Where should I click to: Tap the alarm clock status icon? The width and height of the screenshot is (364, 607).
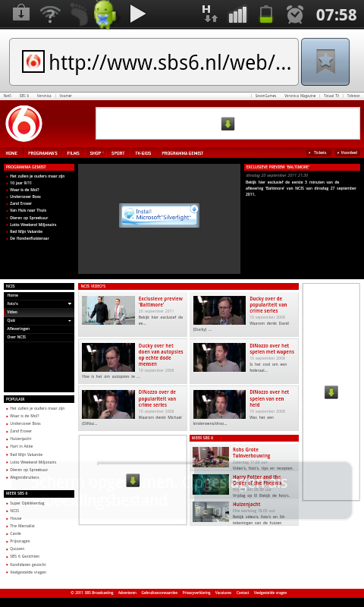click(x=295, y=14)
